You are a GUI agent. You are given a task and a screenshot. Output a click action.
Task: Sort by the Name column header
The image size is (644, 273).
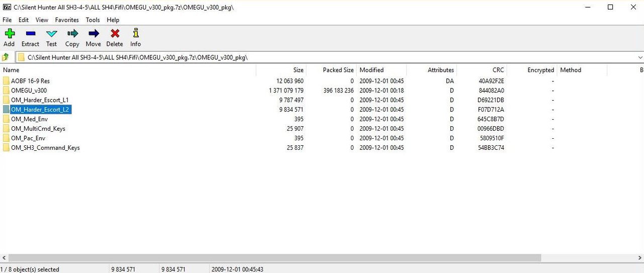click(128, 70)
